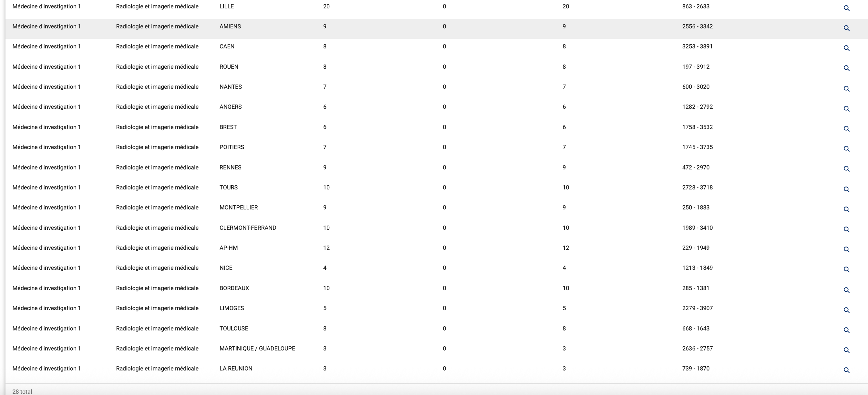Click BORDEAUX row magnifying glass icon
Screen dimensions: 868x395
pyautogui.click(x=846, y=290)
